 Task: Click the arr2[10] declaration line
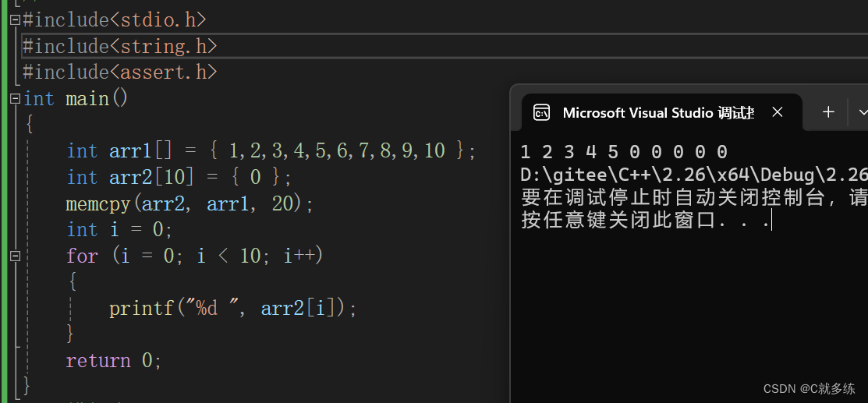click(x=179, y=177)
